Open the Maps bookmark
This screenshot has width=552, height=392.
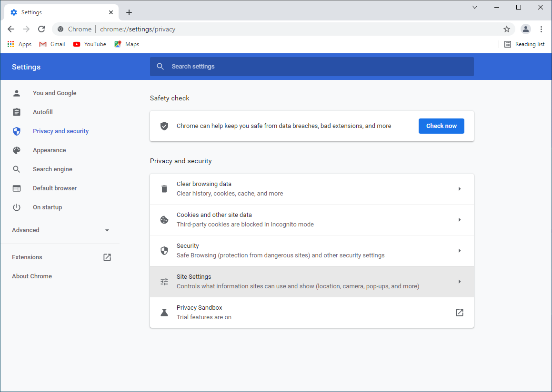[x=127, y=44]
